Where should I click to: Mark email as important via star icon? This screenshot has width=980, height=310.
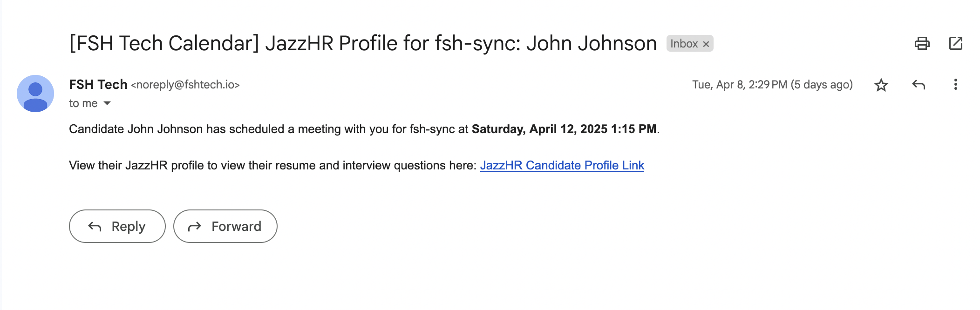(880, 85)
